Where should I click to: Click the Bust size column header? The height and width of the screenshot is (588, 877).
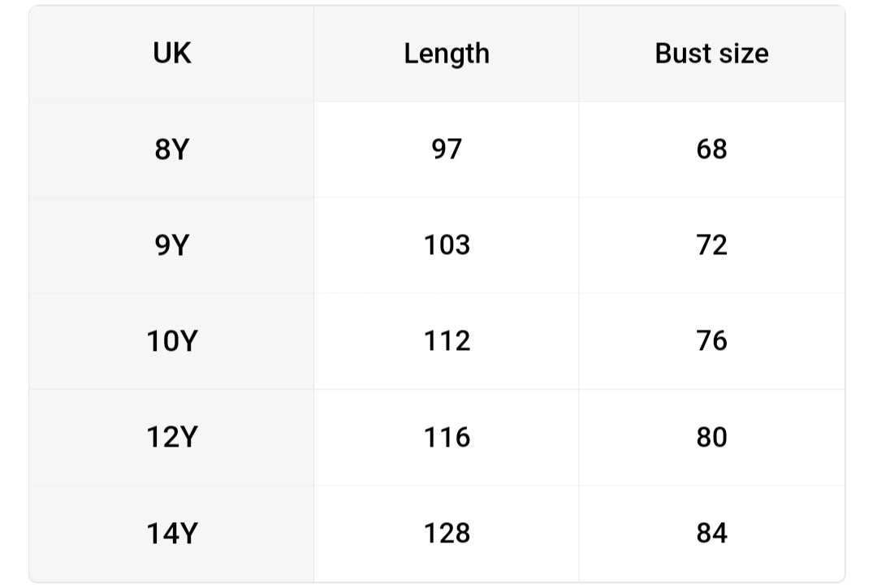(711, 54)
